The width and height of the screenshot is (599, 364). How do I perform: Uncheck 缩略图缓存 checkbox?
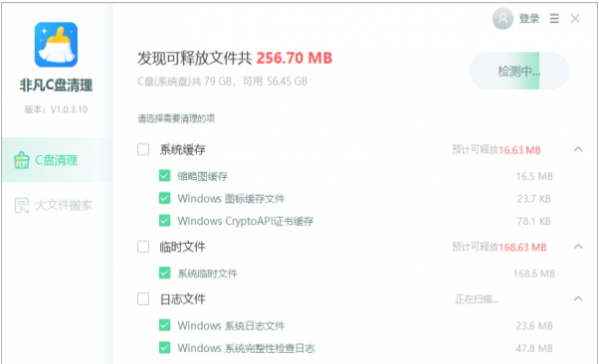tap(164, 176)
